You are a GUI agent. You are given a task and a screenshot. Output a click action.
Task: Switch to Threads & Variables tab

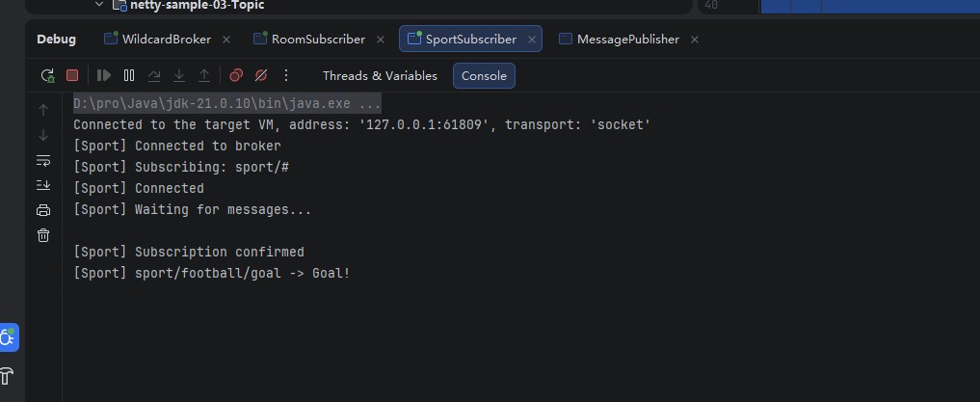[x=380, y=75]
